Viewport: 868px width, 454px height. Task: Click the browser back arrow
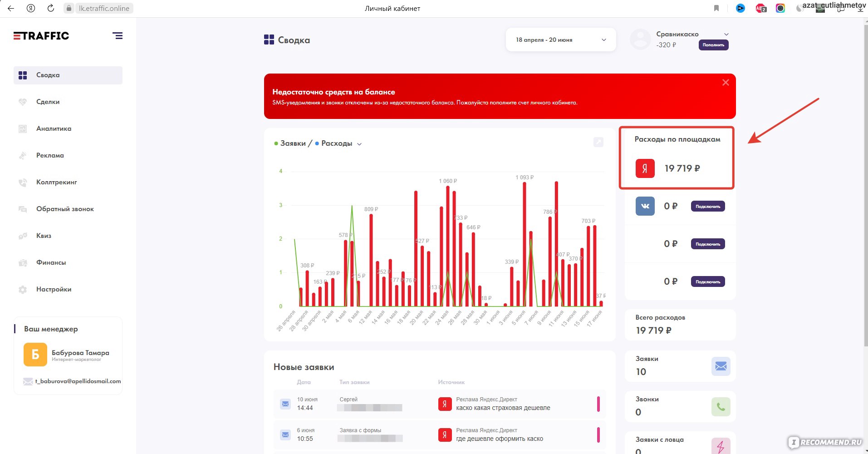11,8
